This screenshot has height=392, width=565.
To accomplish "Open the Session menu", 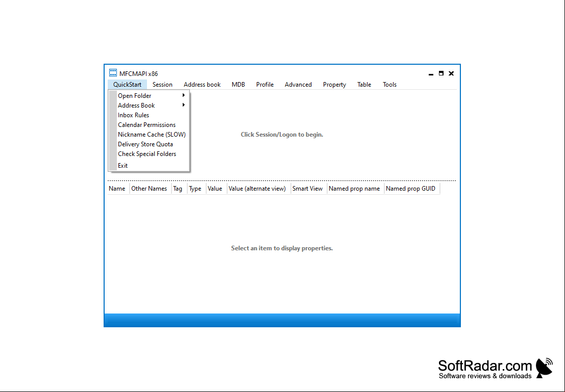I will (162, 85).
